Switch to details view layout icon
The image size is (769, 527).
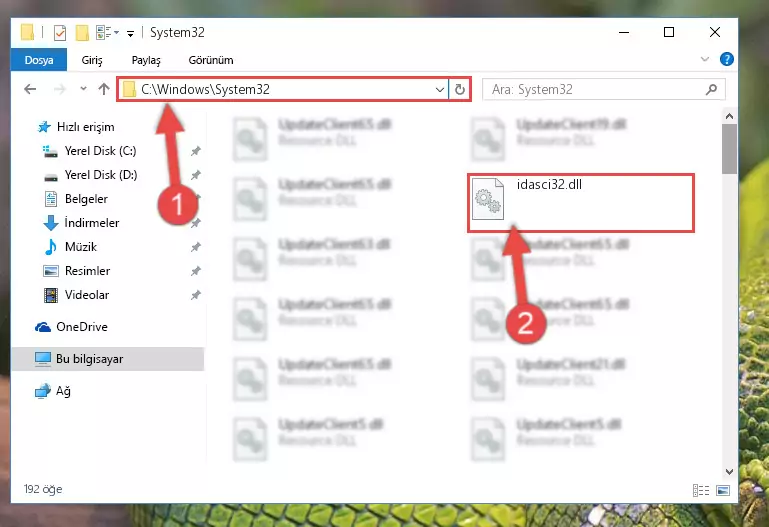(x=701, y=490)
